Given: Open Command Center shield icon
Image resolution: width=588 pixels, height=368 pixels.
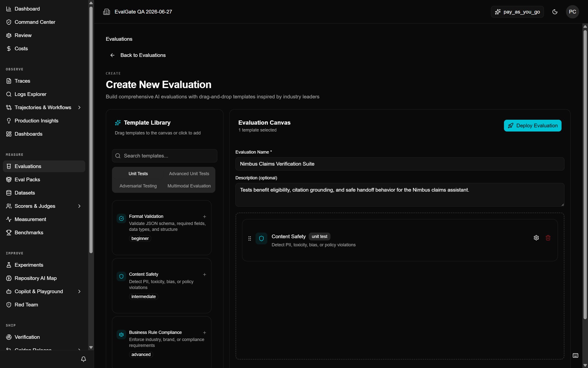Looking at the screenshot, I should click(x=9, y=22).
